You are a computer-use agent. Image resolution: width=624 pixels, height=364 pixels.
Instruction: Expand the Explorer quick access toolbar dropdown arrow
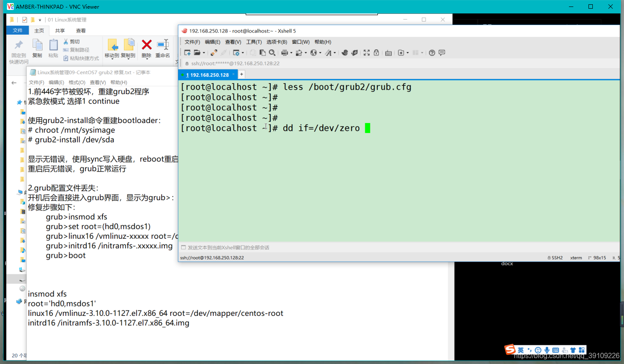point(40,20)
